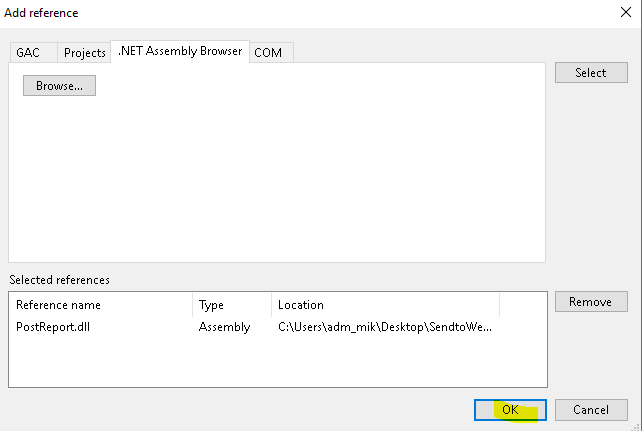Click the Add reference title bar
Screen dimensions: 642x431
(300, 13)
